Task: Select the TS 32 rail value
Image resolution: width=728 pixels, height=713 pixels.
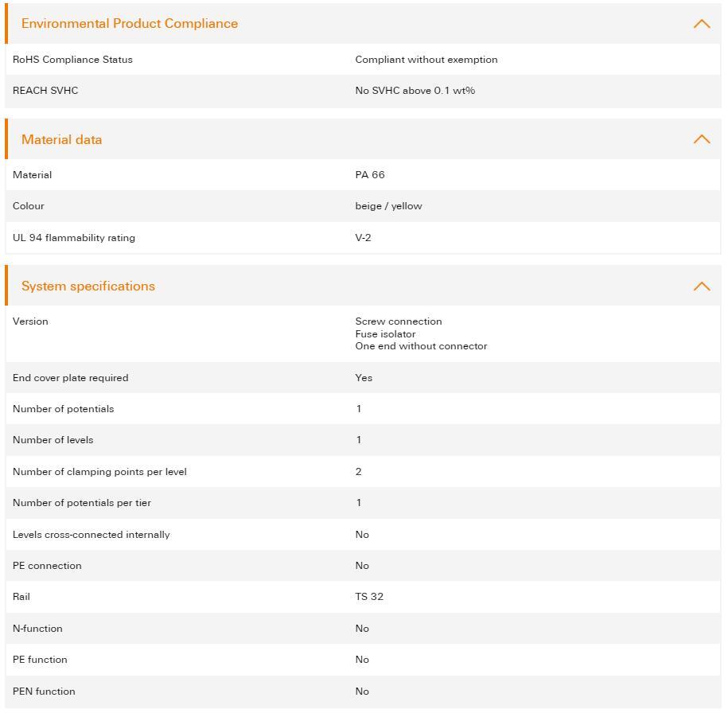Action: pos(369,597)
